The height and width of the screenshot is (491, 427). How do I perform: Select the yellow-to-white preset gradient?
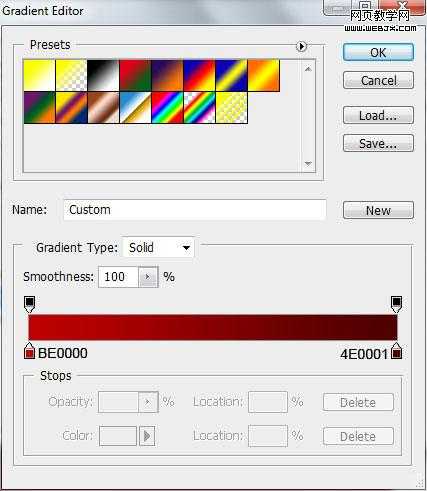pyautogui.click(x=39, y=75)
